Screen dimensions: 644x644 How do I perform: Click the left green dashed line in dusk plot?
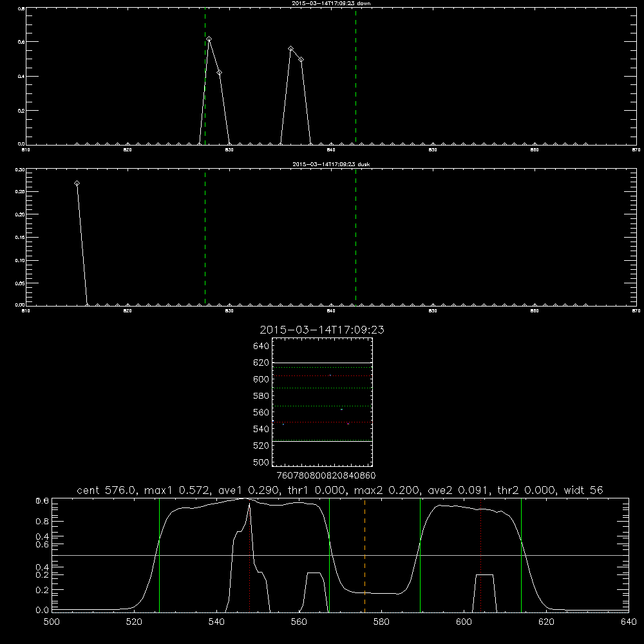(205, 238)
